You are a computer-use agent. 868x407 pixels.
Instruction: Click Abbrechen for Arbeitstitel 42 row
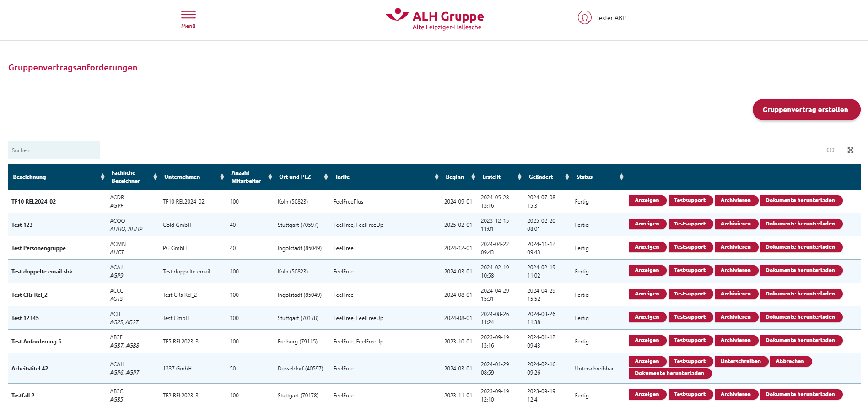790,362
